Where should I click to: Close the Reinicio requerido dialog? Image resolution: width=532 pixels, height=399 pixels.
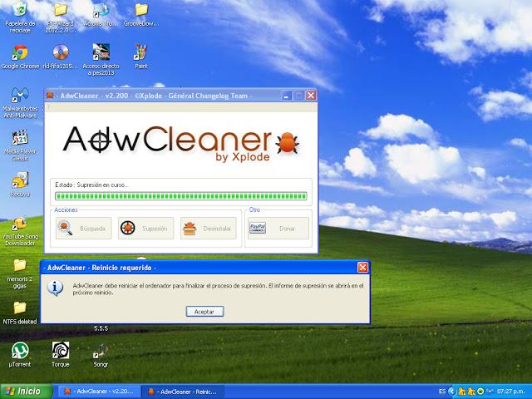coord(362,268)
